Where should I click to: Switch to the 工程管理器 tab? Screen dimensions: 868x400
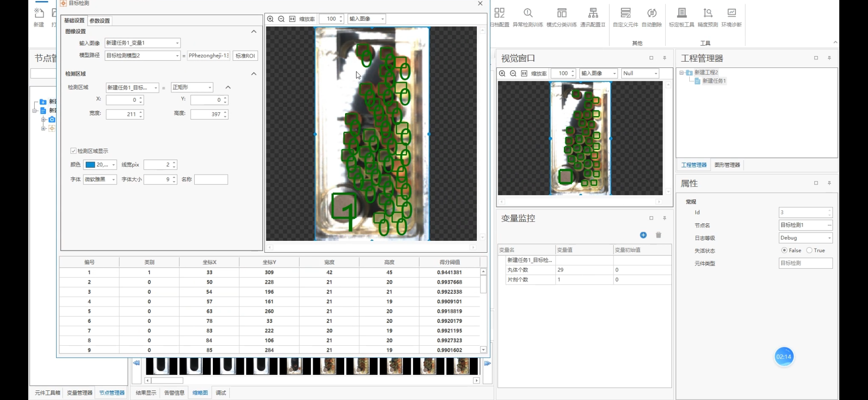click(693, 165)
